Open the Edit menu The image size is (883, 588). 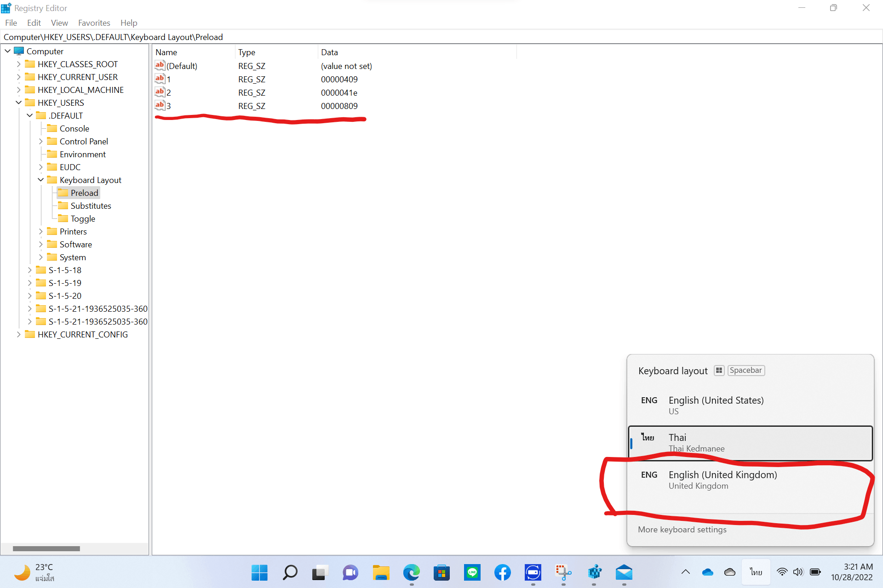34,23
